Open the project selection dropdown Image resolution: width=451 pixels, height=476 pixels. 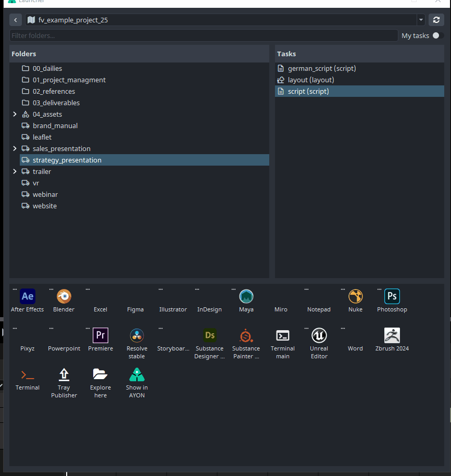(421, 20)
